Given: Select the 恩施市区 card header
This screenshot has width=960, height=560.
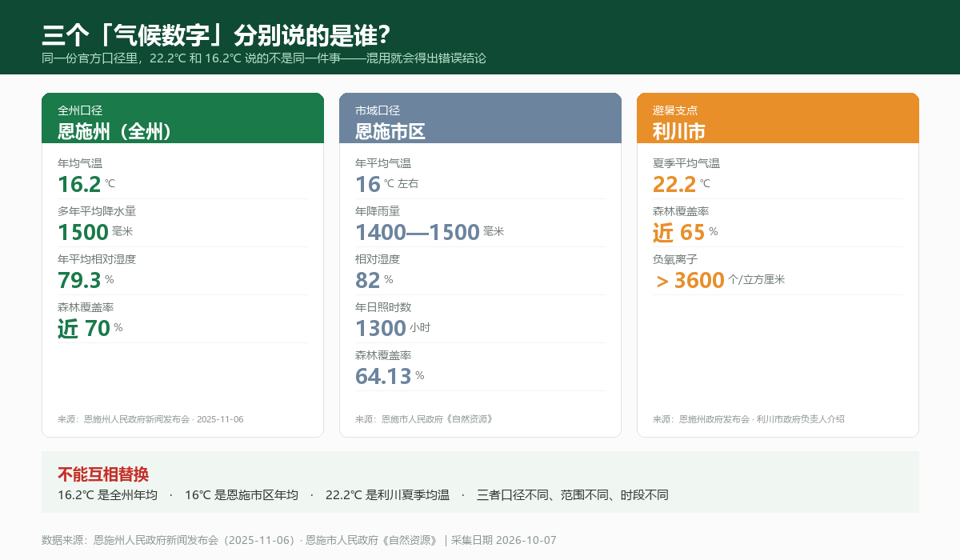Looking at the screenshot, I should pos(480,118).
